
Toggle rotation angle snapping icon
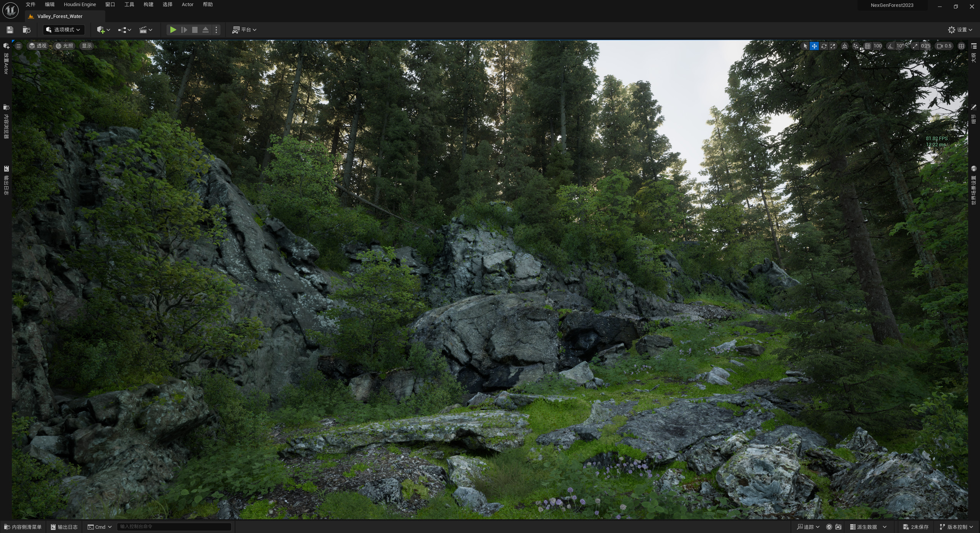(890, 46)
